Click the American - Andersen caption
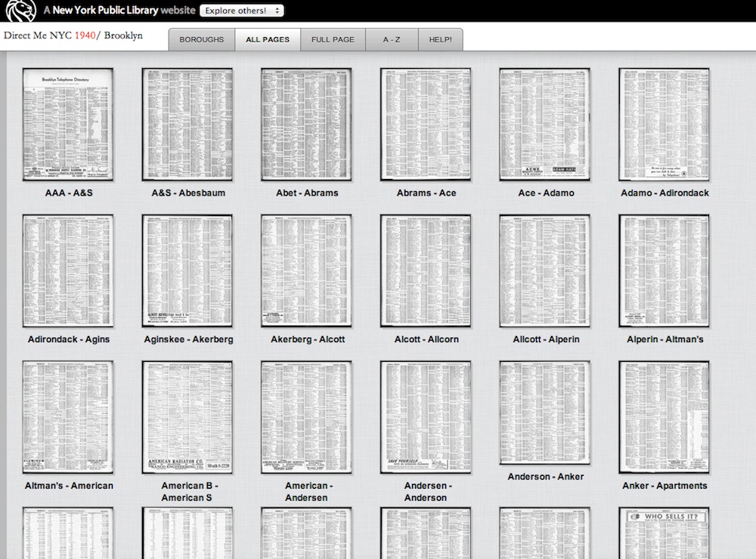 tap(307, 492)
